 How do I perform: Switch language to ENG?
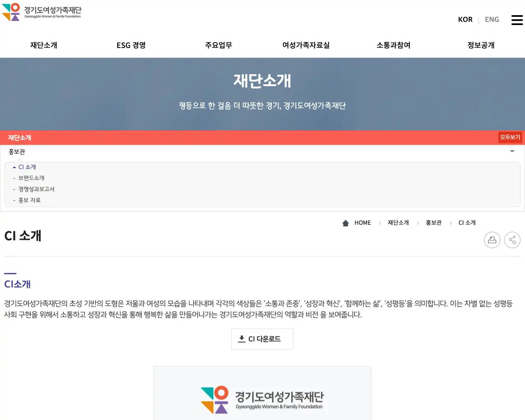pyautogui.click(x=492, y=20)
